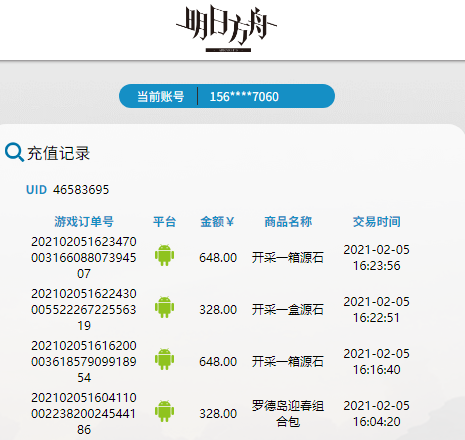Click the Android icon for the 16:22:51 order
The width and height of the screenshot is (465, 440).
[164, 307]
